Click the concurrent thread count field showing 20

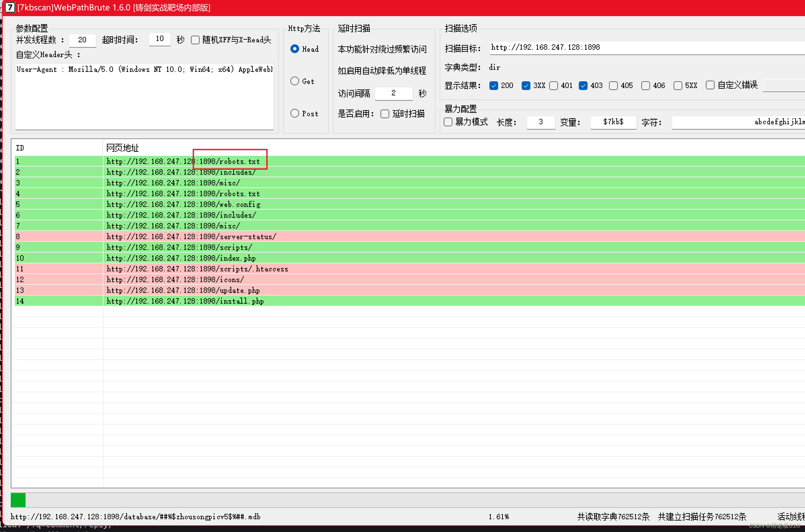pos(82,40)
